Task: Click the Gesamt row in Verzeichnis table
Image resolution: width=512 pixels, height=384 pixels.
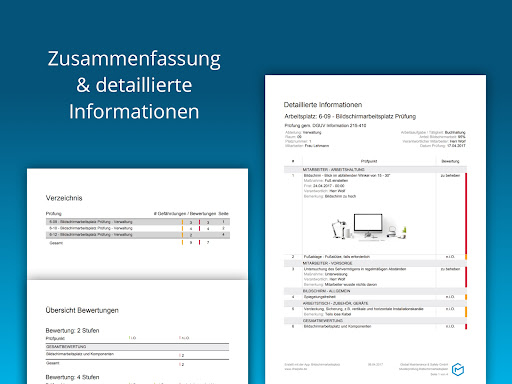Action: point(138,243)
